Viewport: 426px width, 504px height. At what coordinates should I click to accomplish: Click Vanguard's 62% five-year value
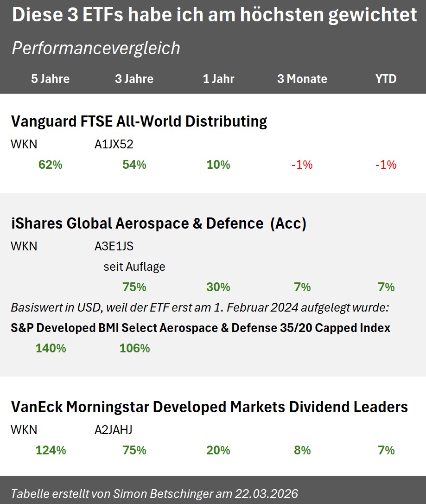pyautogui.click(x=51, y=165)
